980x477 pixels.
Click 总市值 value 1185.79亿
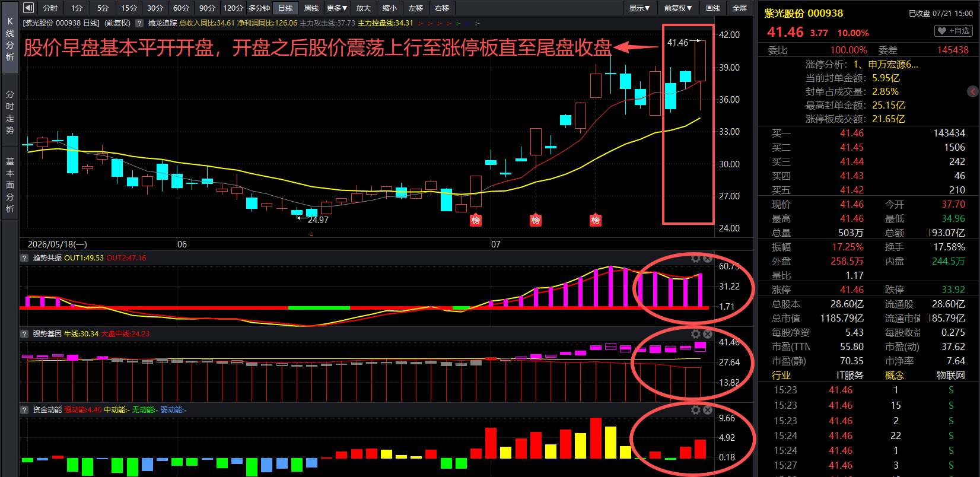(842, 318)
